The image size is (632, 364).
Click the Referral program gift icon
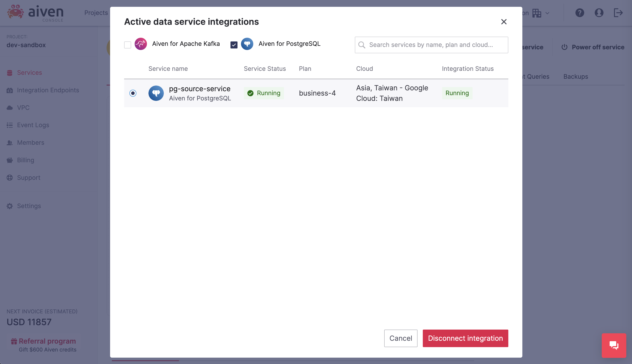[14, 341]
